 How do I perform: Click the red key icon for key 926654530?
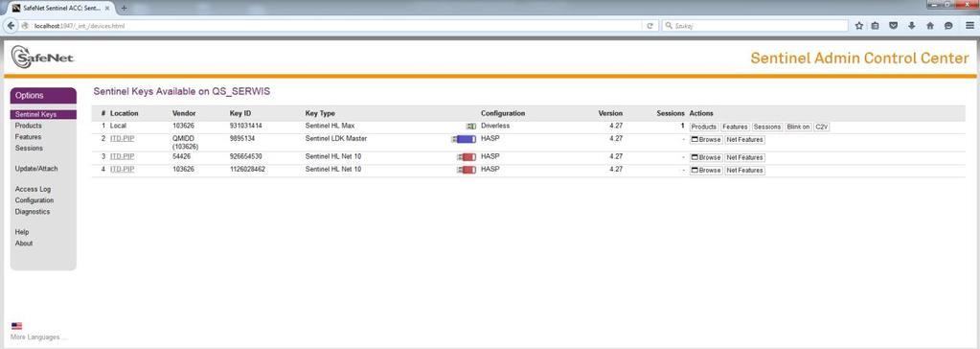(467, 157)
